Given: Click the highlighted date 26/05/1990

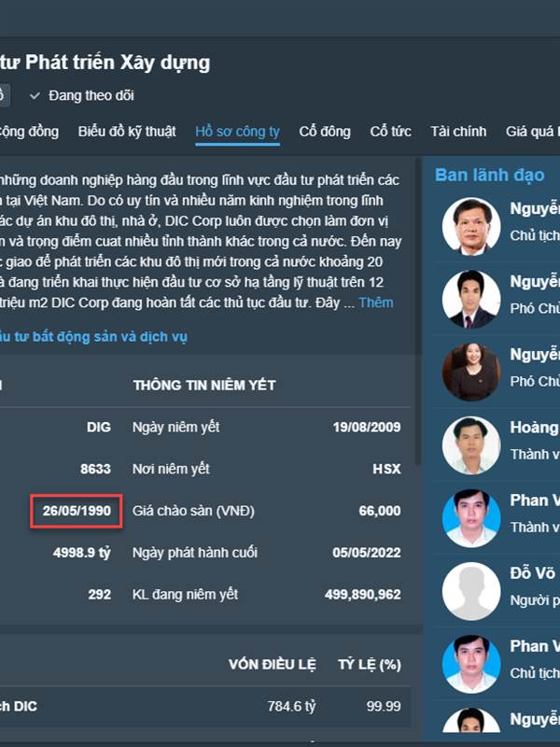Looking at the screenshot, I should click(x=77, y=511).
